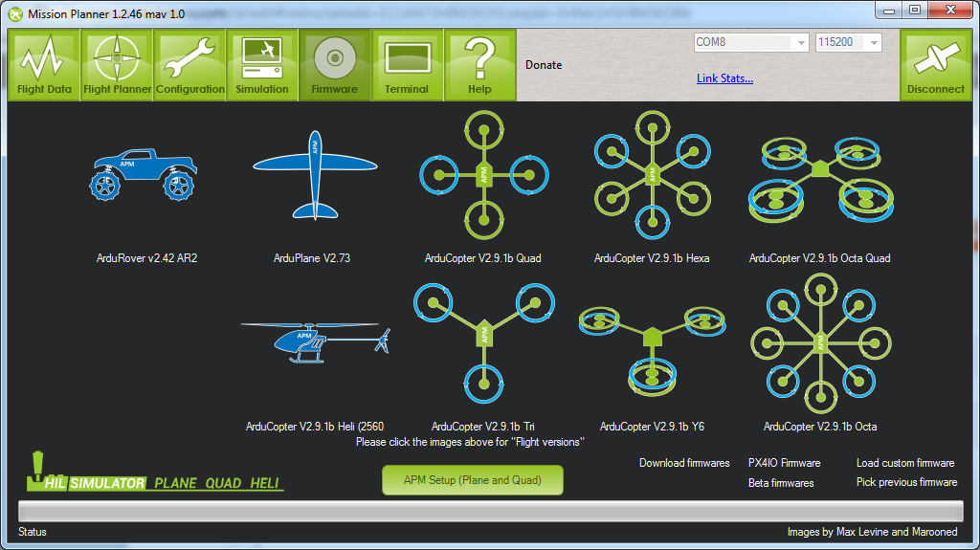Select the ArduCopter Heli helicopter image
This screenshot has width=980, height=550.
tap(316, 342)
